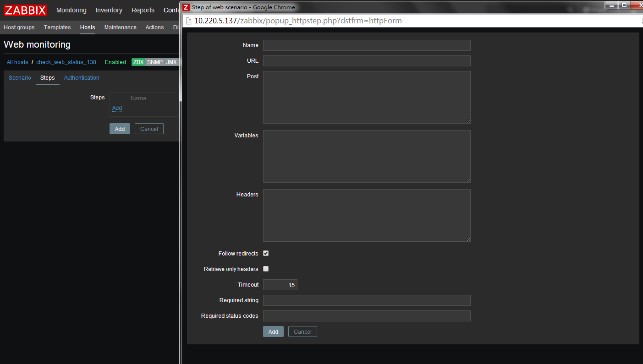Open the check_web_status_138 host link
The width and height of the screenshot is (643, 364).
(x=66, y=62)
